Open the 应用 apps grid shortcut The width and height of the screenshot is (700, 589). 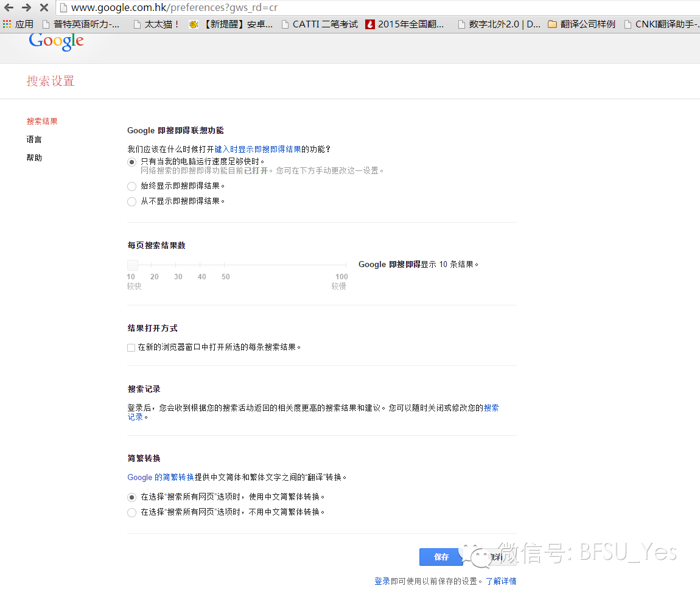[18, 24]
